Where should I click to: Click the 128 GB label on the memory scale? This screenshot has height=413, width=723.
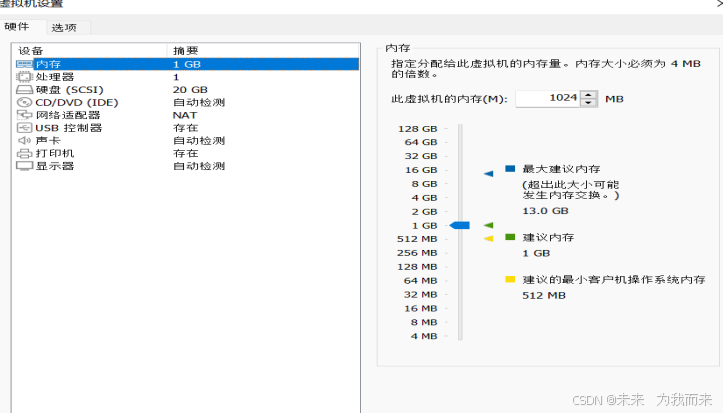(x=418, y=129)
